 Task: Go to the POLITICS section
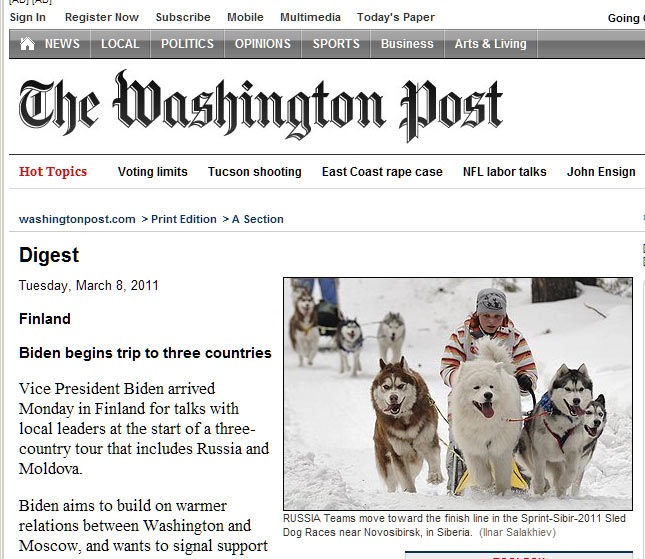[187, 44]
